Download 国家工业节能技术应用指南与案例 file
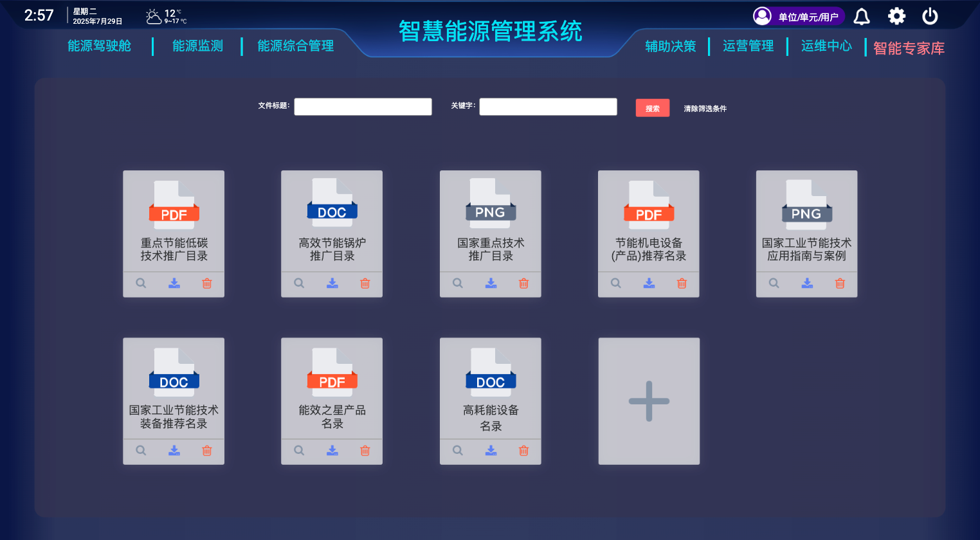The width and height of the screenshot is (980, 540). tap(807, 283)
